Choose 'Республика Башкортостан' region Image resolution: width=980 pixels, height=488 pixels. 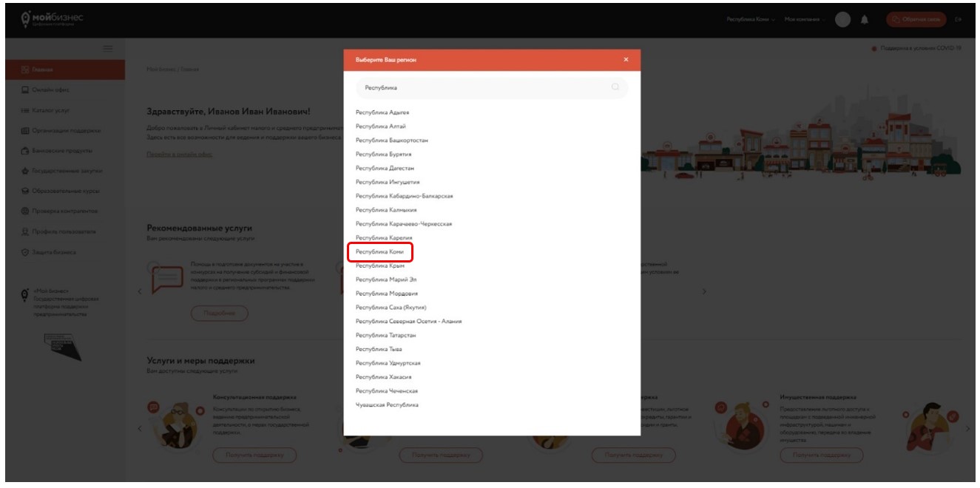392,140
